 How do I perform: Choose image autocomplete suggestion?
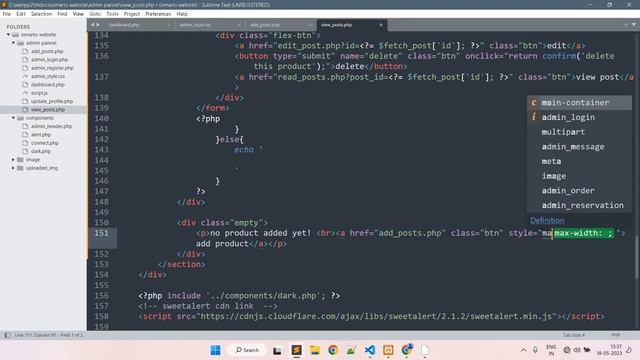[579, 176]
